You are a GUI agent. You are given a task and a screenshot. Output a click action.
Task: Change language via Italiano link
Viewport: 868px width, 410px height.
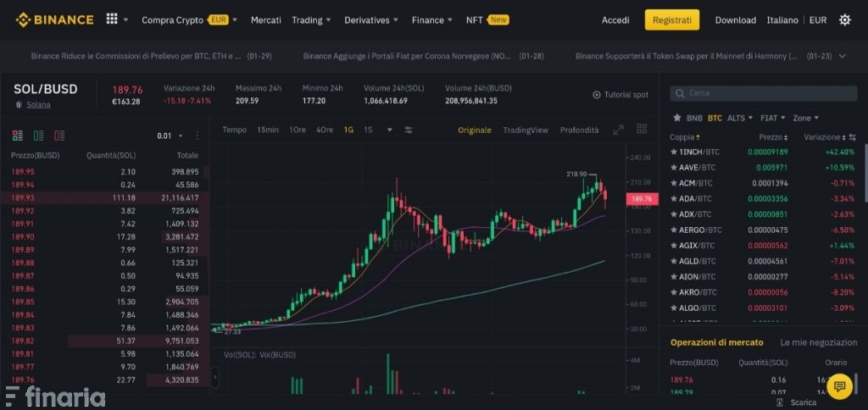(782, 20)
